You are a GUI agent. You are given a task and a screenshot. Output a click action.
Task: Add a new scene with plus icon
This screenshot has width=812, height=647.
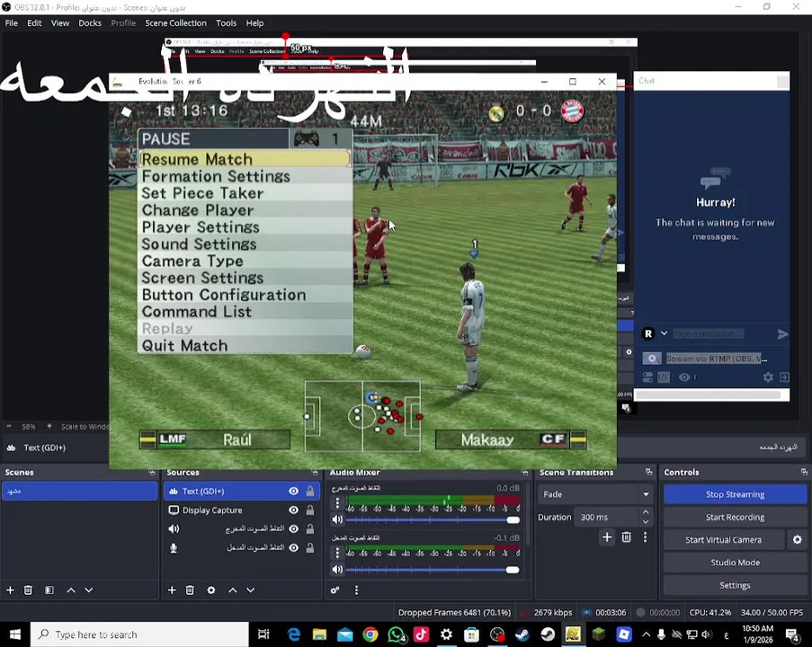pos(10,590)
